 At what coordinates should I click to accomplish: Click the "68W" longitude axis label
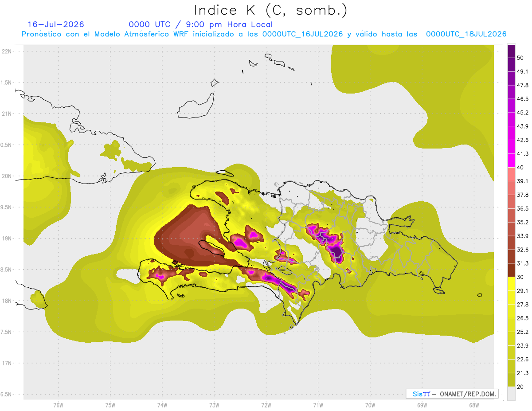(473, 405)
